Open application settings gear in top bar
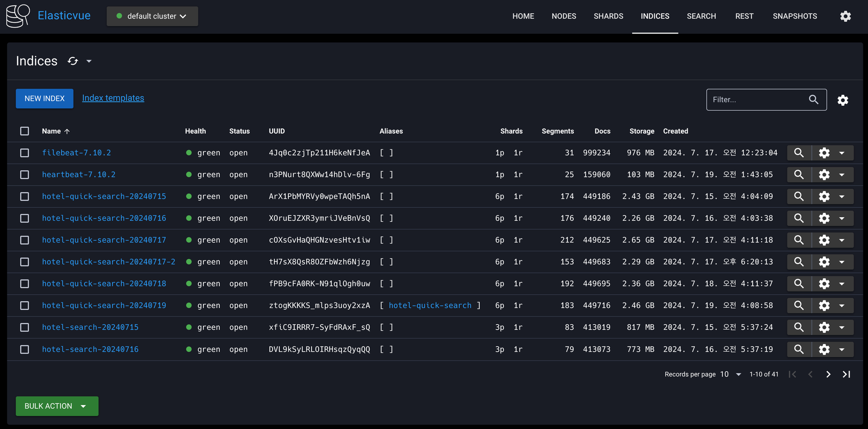This screenshot has height=429, width=868. tap(845, 16)
